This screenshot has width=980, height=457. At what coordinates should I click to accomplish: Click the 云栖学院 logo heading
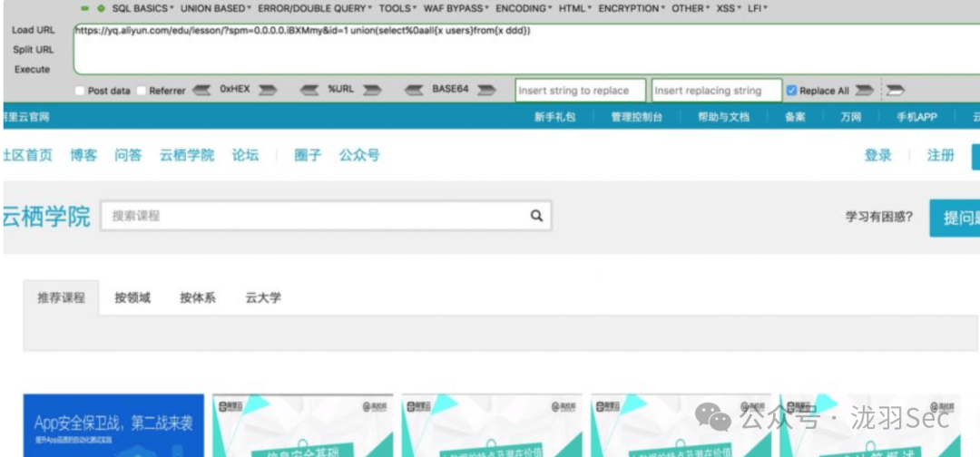click(45, 216)
